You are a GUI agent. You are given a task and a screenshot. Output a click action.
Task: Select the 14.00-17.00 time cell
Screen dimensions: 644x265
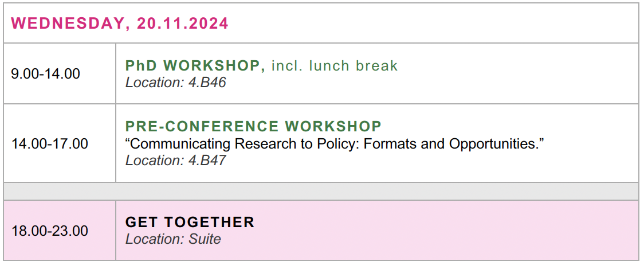[x=50, y=143]
